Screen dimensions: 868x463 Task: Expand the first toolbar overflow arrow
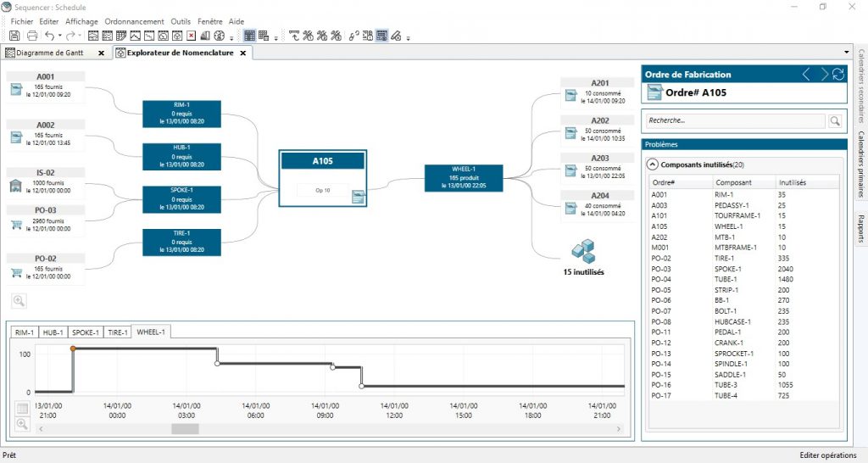231,37
